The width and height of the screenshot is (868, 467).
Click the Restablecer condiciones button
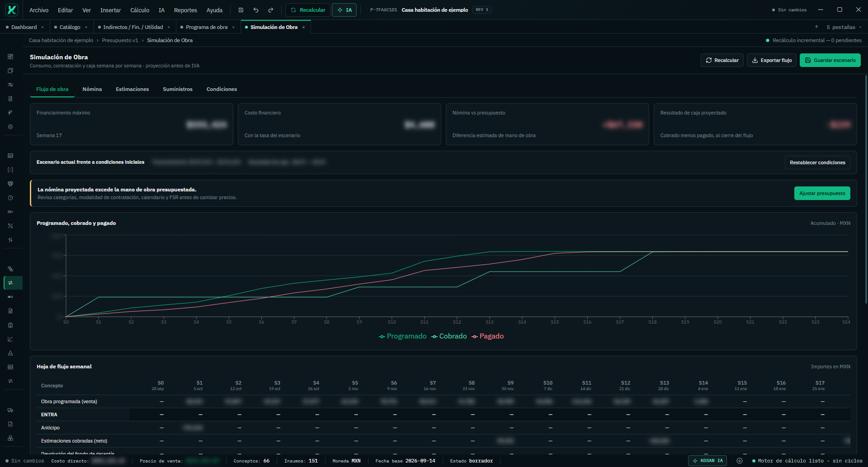(817, 162)
